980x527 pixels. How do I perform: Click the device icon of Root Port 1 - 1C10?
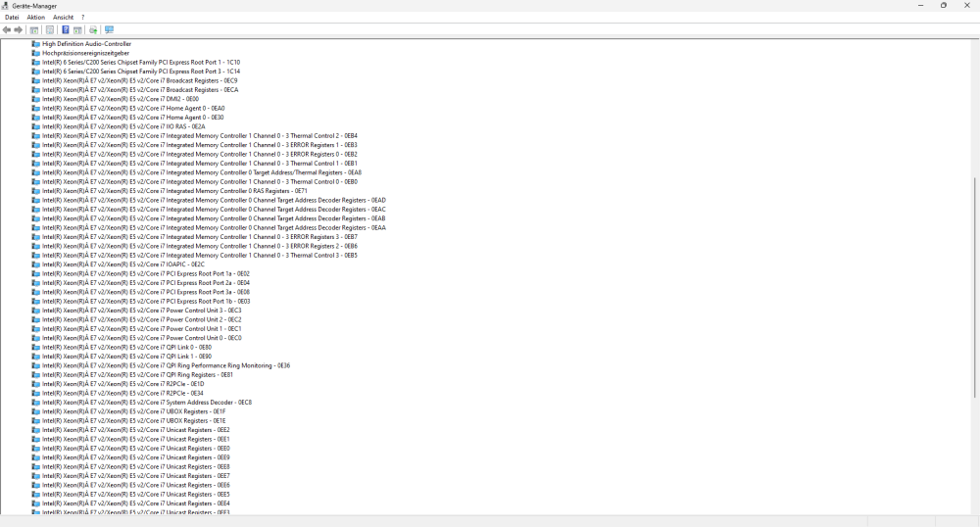click(36, 63)
